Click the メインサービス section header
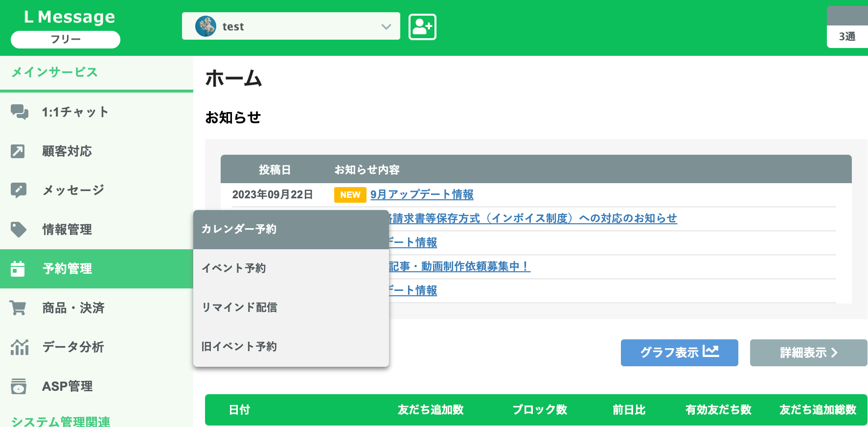 pyautogui.click(x=54, y=72)
